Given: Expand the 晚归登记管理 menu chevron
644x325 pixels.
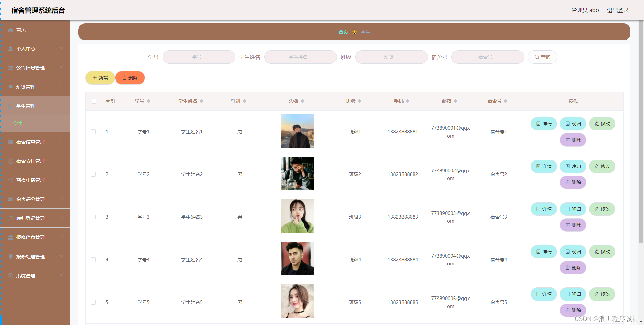Looking at the screenshot, I should point(62,218).
